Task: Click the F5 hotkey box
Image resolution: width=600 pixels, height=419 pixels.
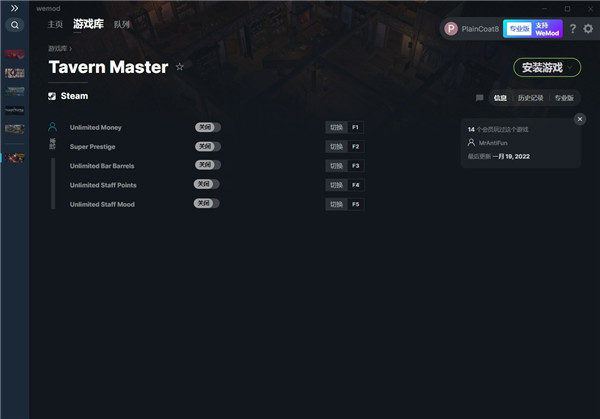Action: coord(355,204)
